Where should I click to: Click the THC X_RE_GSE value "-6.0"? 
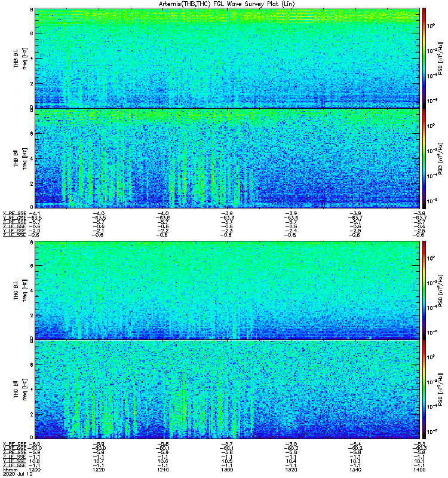tap(35, 444)
